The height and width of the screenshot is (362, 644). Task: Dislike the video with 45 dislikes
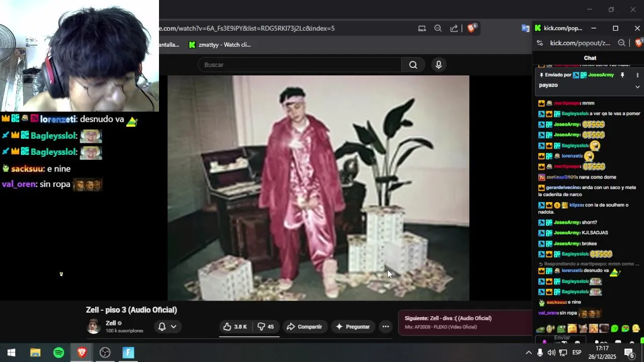266,327
